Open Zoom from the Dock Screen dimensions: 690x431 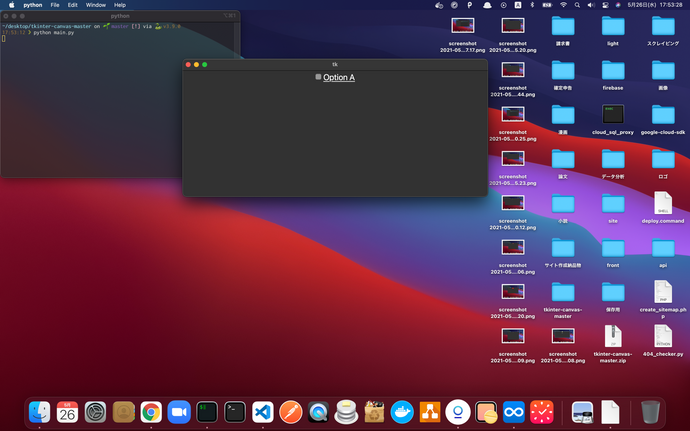coord(179,410)
